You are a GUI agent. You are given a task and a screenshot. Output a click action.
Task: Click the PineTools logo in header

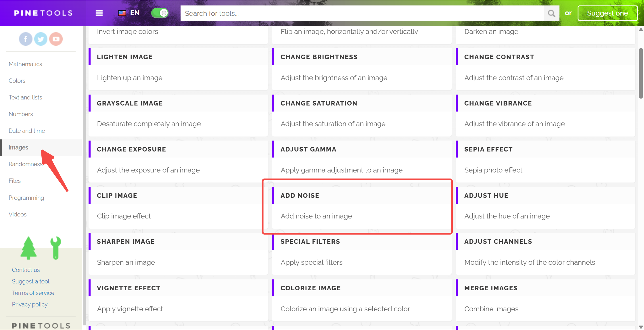[43, 13]
